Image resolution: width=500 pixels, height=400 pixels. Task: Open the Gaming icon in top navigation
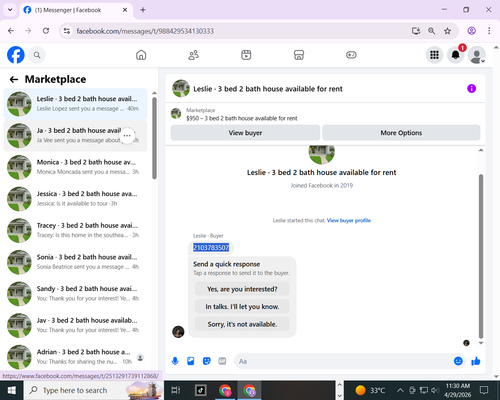coord(351,55)
